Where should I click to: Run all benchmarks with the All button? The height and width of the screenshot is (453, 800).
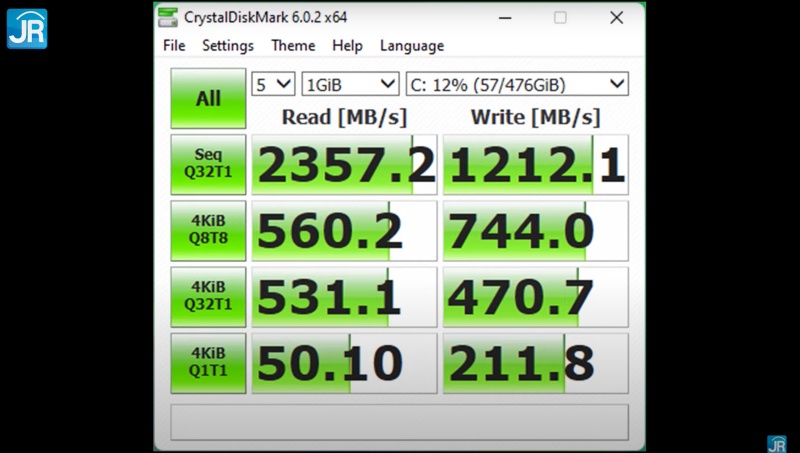pyautogui.click(x=208, y=98)
